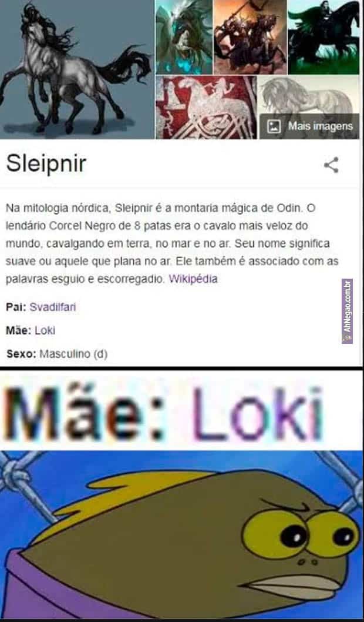The image size is (364, 622).
Task: Open the black horse on green thumbnail
Action: [x=323, y=37]
